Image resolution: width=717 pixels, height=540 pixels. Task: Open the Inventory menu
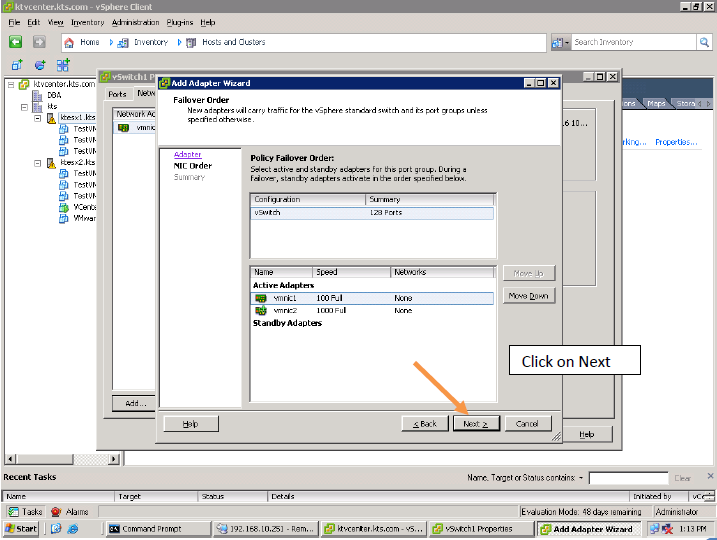(x=87, y=22)
